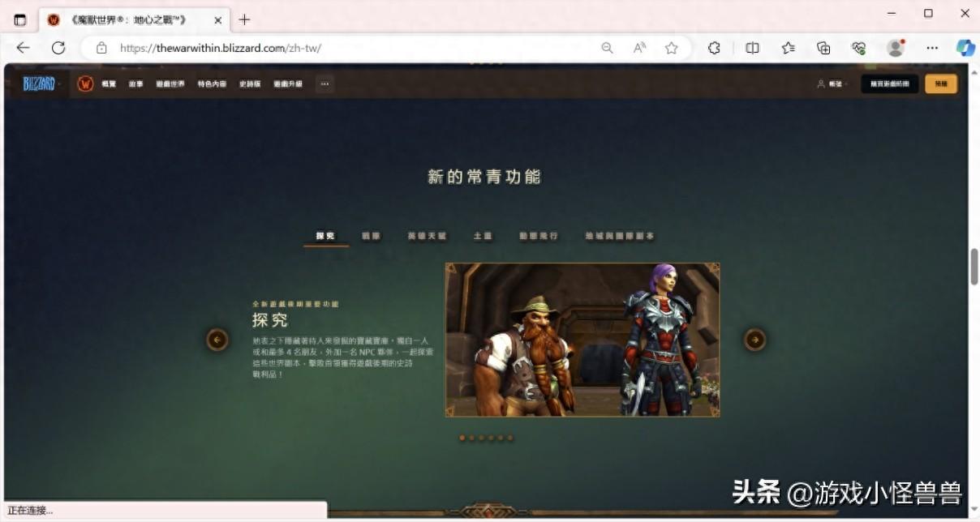This screenshot has height=522, width=980.
Task: Click the tab actions icon left of the tabs
Action: point(19,19)
